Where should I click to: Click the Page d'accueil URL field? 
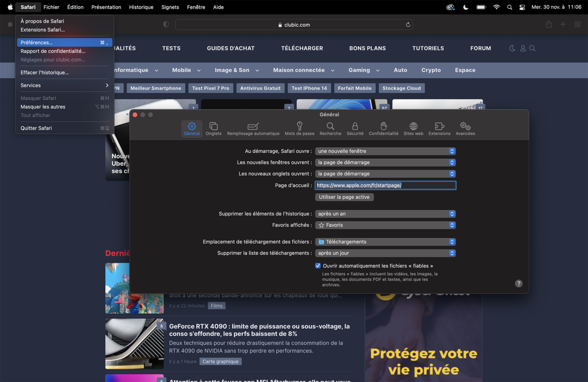coord(386,185)
